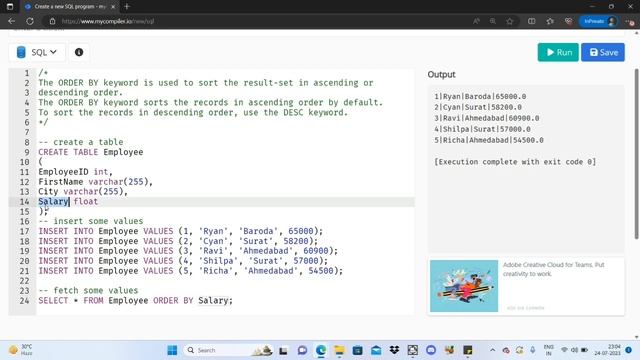Click the info icon beside SQL

(79, 52)
